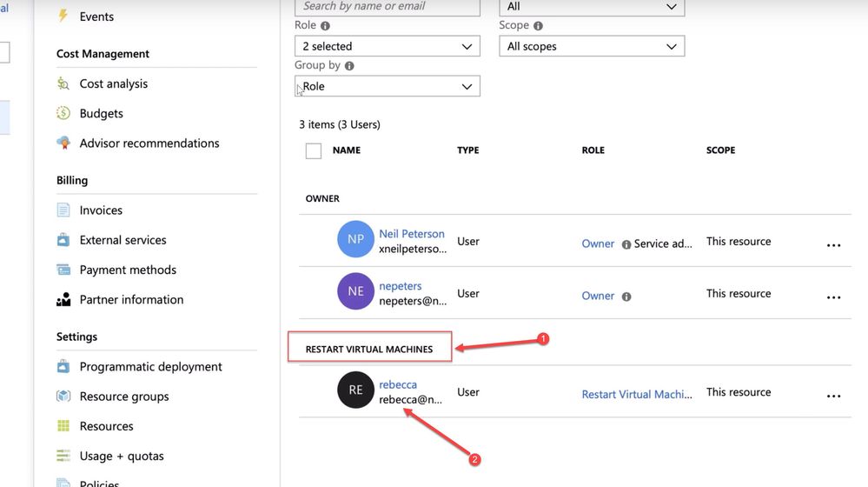Screen dimensions: 868x487
Task: Click the Invoices document icon
Action: [63, 210]
